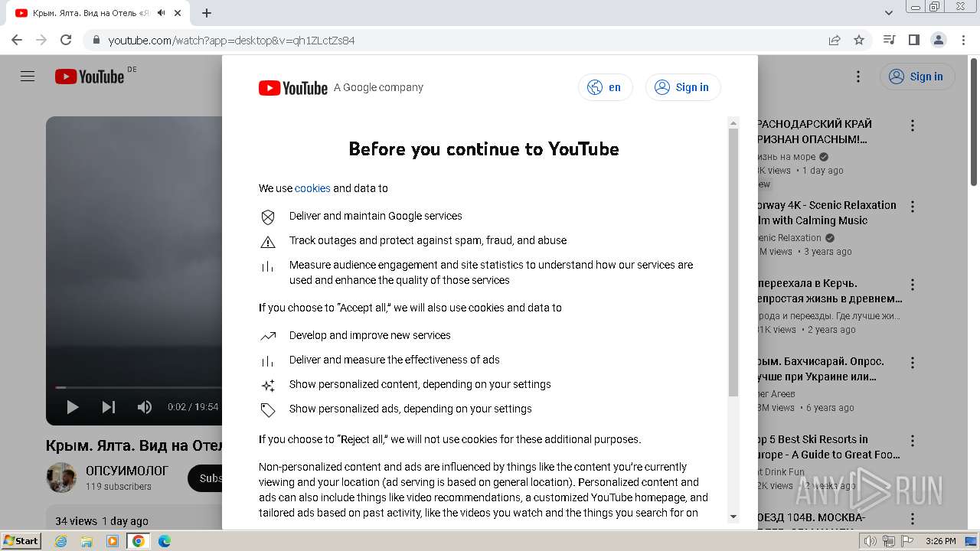The width and height of the screenshot is (980, 551).
Task: Open options for Краснодарский край video
Action: click(912, 126)
